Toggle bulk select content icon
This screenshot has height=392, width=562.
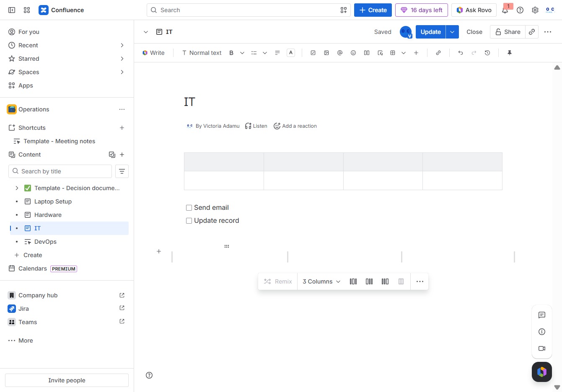tap(112, 155)
